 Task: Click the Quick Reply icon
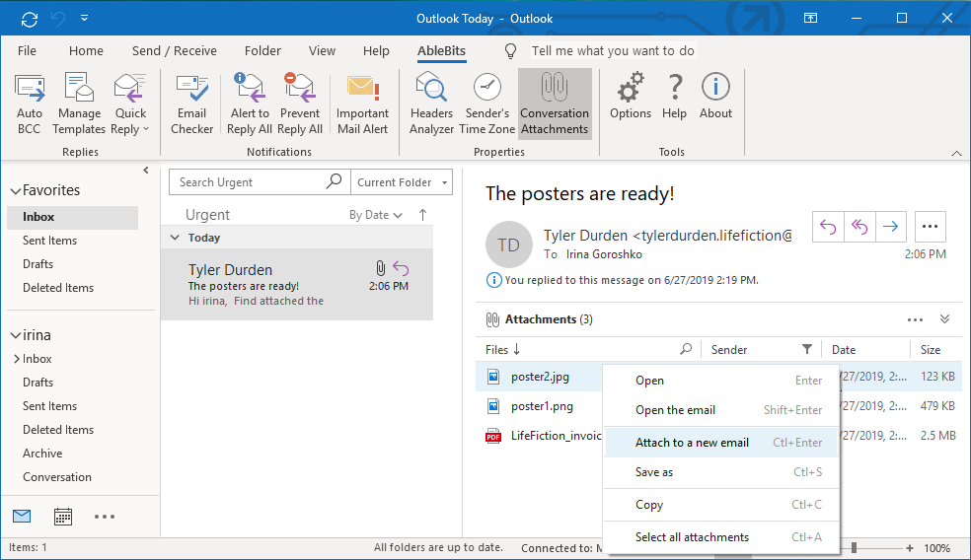tap(130, 104)
